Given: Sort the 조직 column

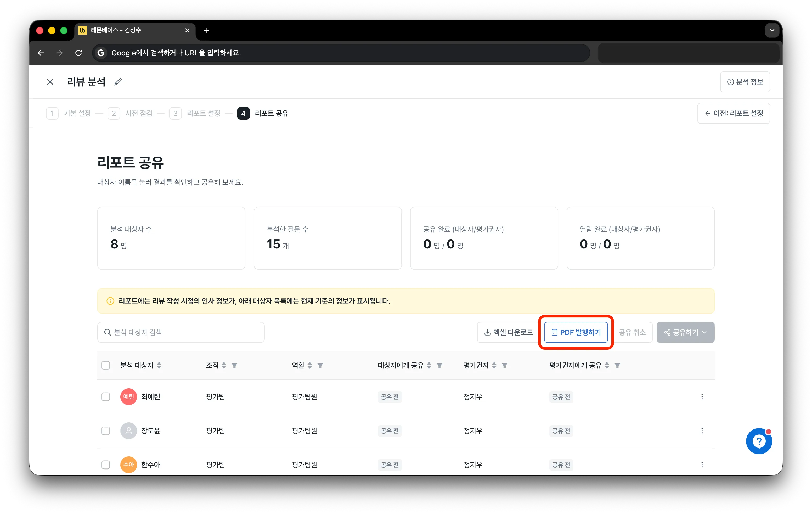Looking at the screenshot, I should (224, 365).
